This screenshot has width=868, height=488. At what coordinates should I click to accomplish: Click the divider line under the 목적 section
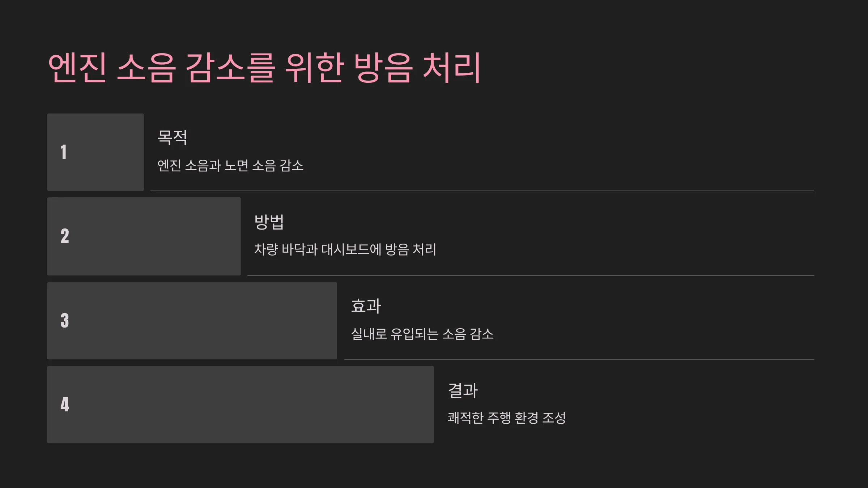click(x=482, y=191)
